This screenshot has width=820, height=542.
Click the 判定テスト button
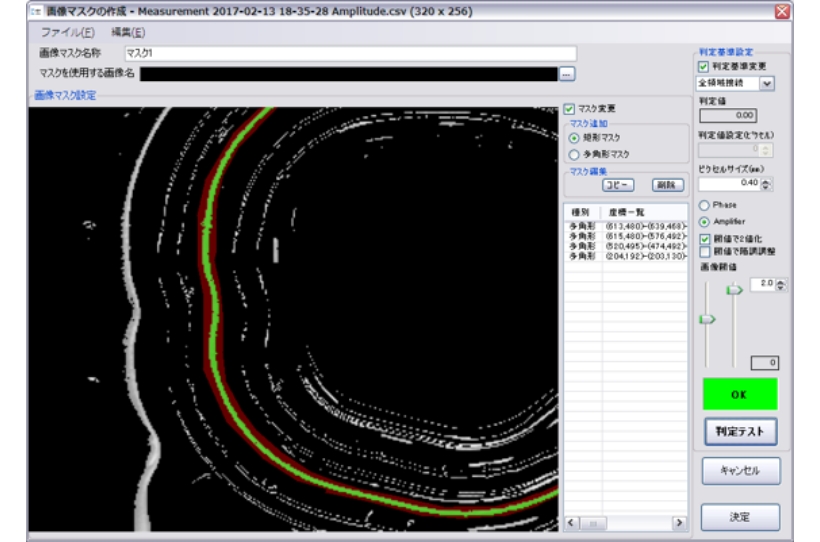coord(740,431)
